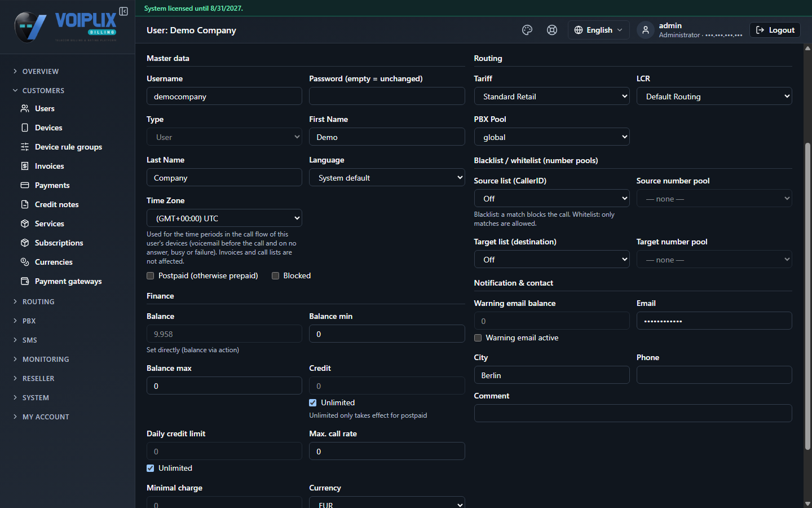Enable Warning email active checkbox
Viewport: 812px width, 508px height.
coord(478,338)
